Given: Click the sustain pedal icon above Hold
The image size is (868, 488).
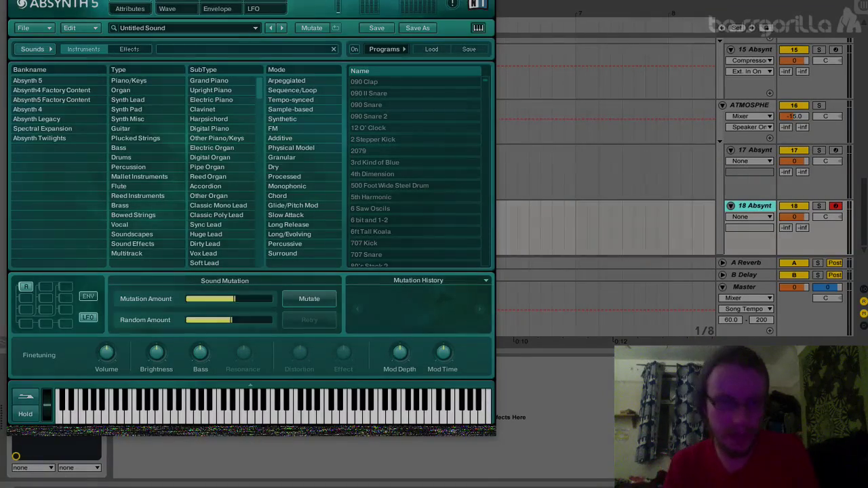Looking at the screenshot, I should [x=26, y=396].
